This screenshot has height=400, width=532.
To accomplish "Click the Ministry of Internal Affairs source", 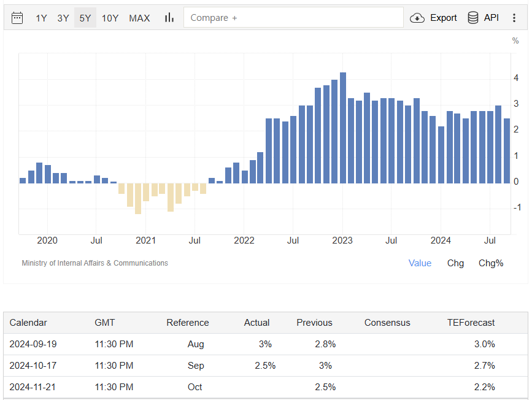I will [x=94, y=263].
